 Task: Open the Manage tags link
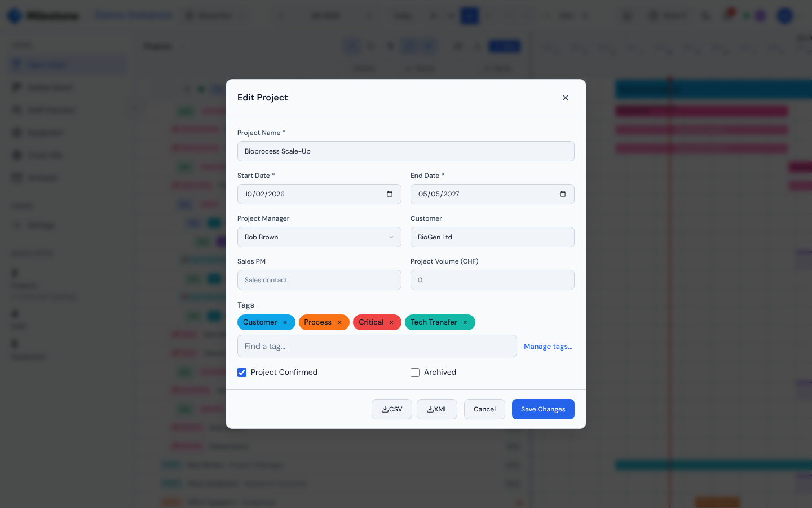[x=548, y=347]
